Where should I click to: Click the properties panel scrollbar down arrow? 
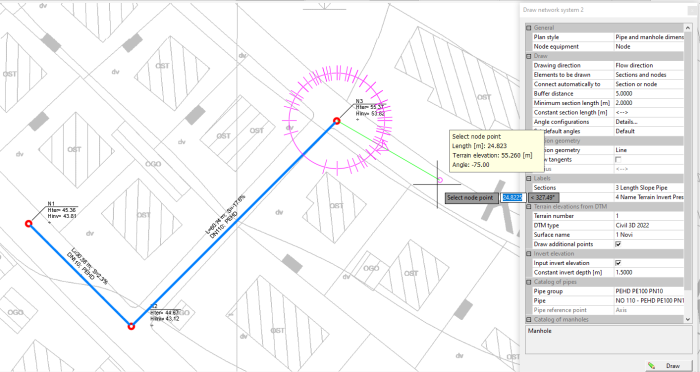tap(688, 319)
